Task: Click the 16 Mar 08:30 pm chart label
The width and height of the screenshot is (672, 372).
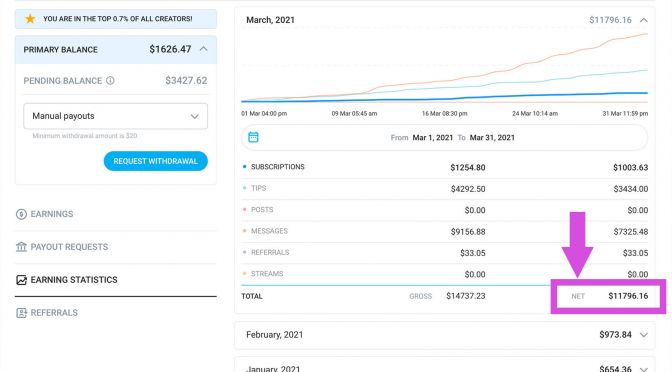Action: tap(444, 114)
